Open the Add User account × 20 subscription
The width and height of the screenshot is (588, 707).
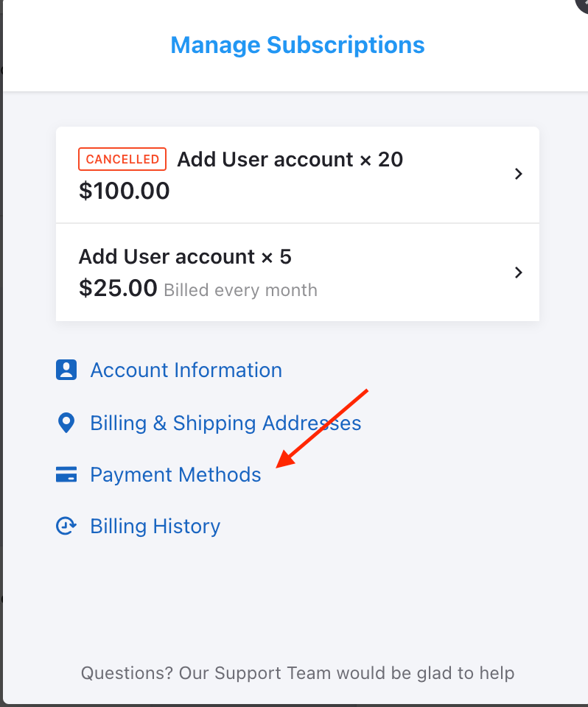click(298, 175)
